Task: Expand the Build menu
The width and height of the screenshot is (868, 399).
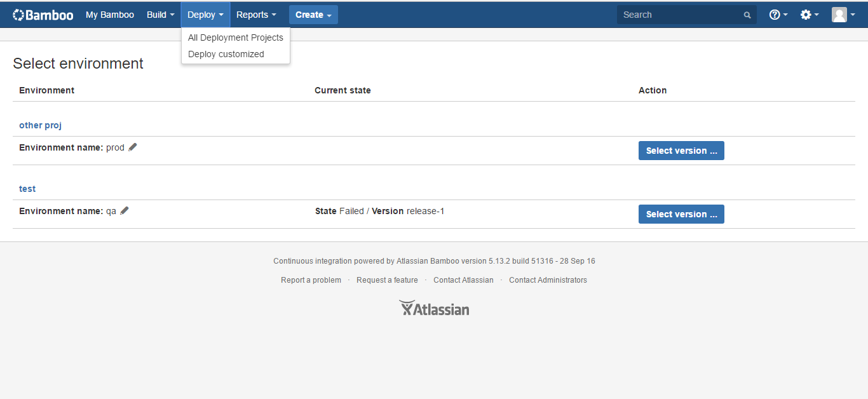Action: tap(161, 15)
